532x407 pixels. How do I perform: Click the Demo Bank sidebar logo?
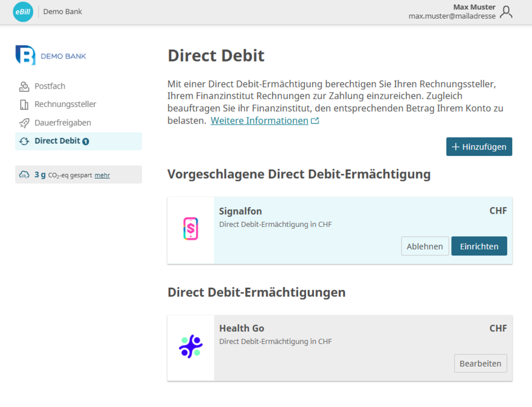click(x=51, y=56)
